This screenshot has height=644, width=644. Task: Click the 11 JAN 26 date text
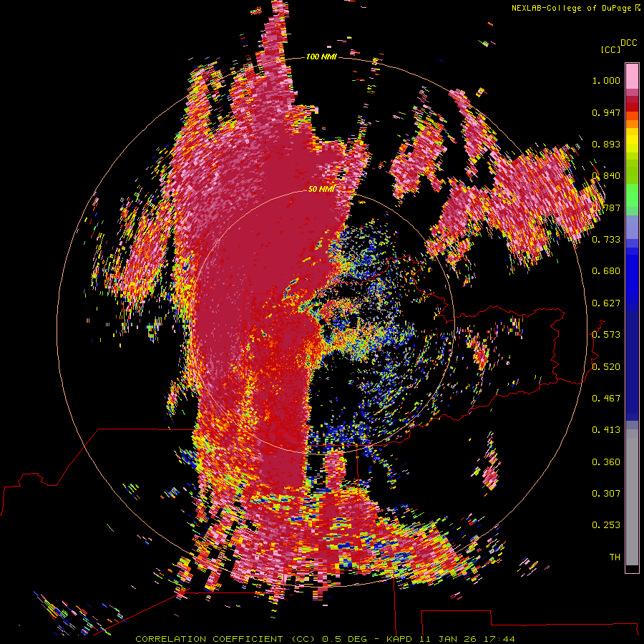point(447,639)
